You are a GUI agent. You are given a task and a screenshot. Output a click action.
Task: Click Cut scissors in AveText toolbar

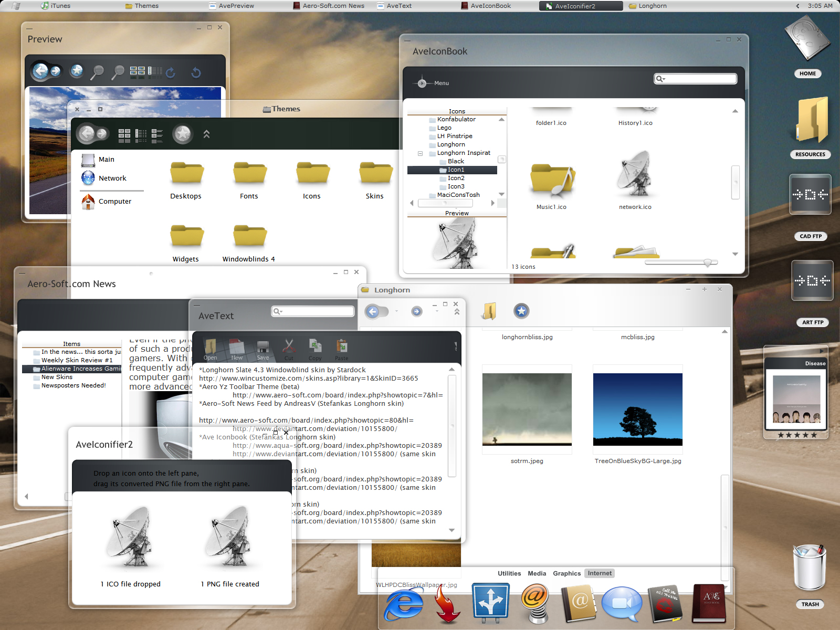(x=289, y=350)
